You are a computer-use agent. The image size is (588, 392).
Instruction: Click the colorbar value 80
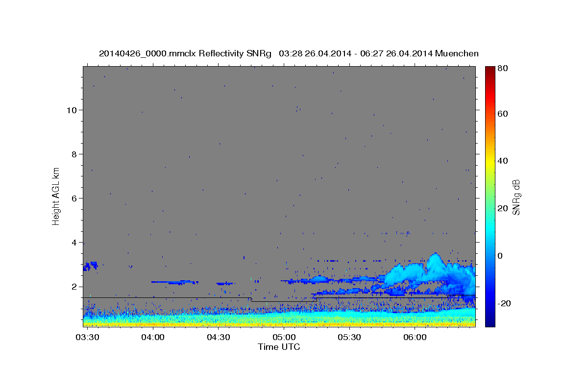[x=502, y=69]
